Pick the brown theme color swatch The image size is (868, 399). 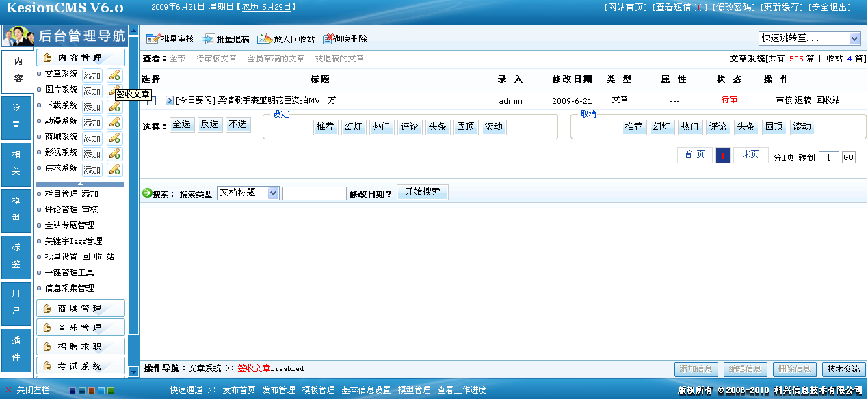coord(92,391)
